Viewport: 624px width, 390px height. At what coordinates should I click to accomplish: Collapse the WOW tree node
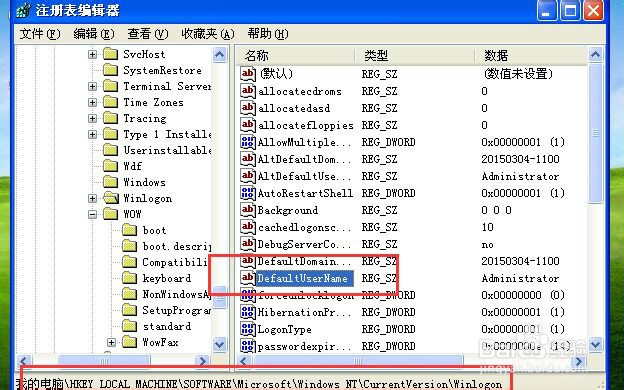92,214
